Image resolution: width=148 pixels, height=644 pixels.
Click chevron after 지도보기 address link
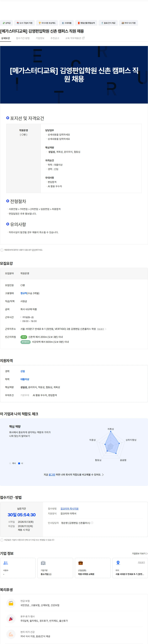click(x=106, y=329)
